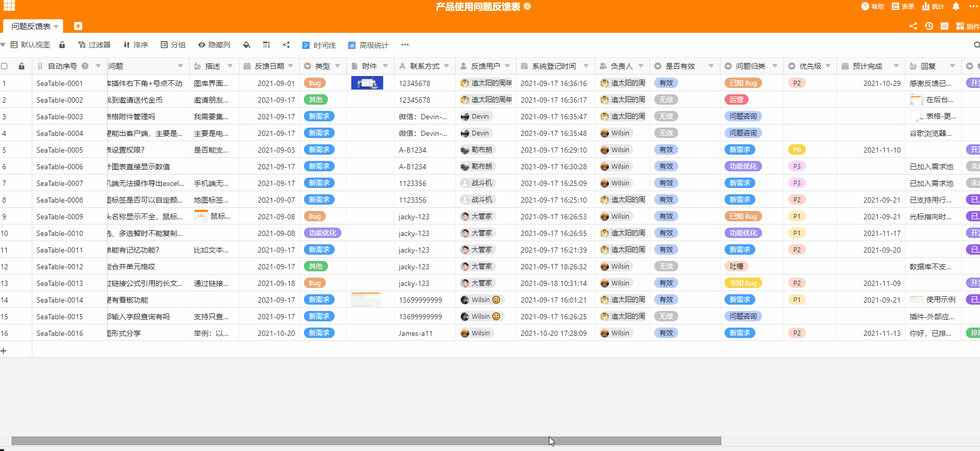Click the attachment thumbnail in row SeaTable-0001
The height and width of the screenshot is (451, 980).
(x=367, y=83)
